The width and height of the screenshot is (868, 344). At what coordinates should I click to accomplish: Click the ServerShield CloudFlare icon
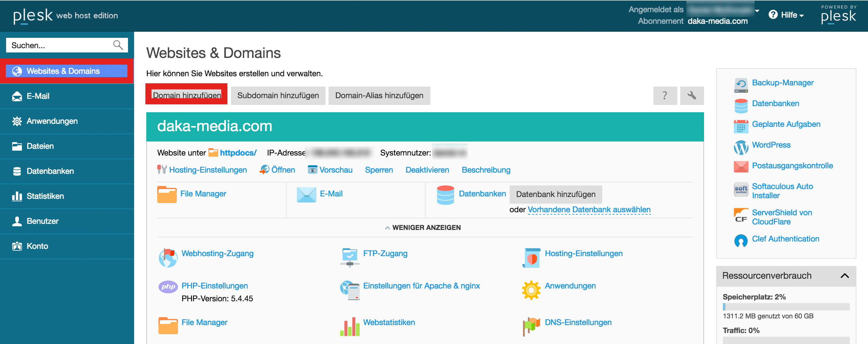pyautogui.click(x=741, y=216)
